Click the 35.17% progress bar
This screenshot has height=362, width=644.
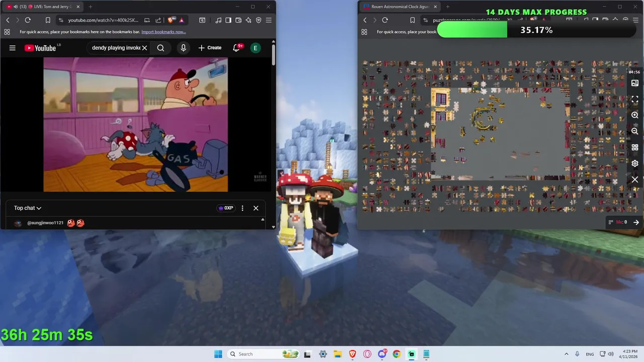[x=537, y=30]
